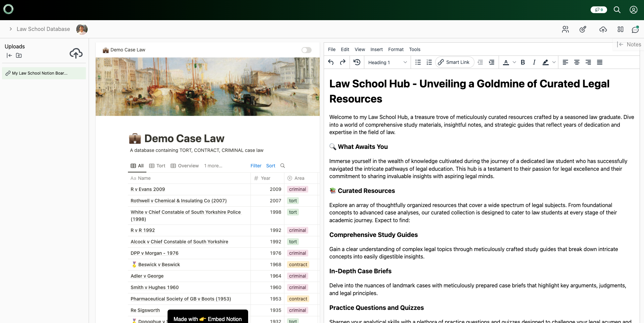Align text right
Viewport: 644px width, 323px height.
(588, 62)
